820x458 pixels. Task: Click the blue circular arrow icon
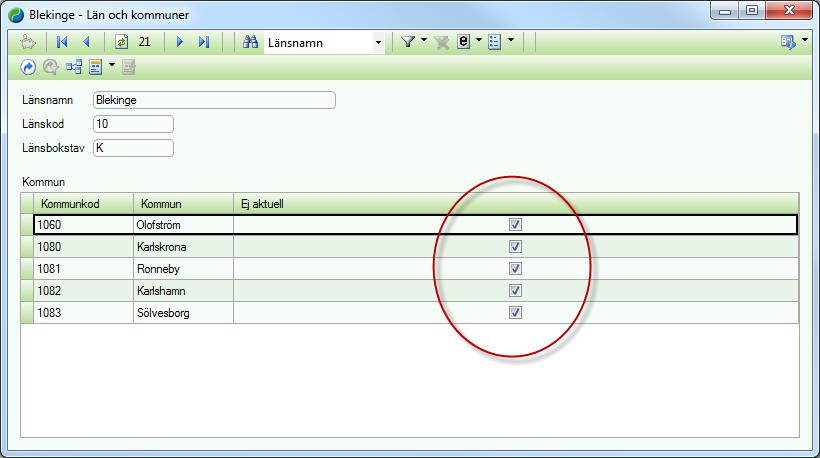click(28, 67)
